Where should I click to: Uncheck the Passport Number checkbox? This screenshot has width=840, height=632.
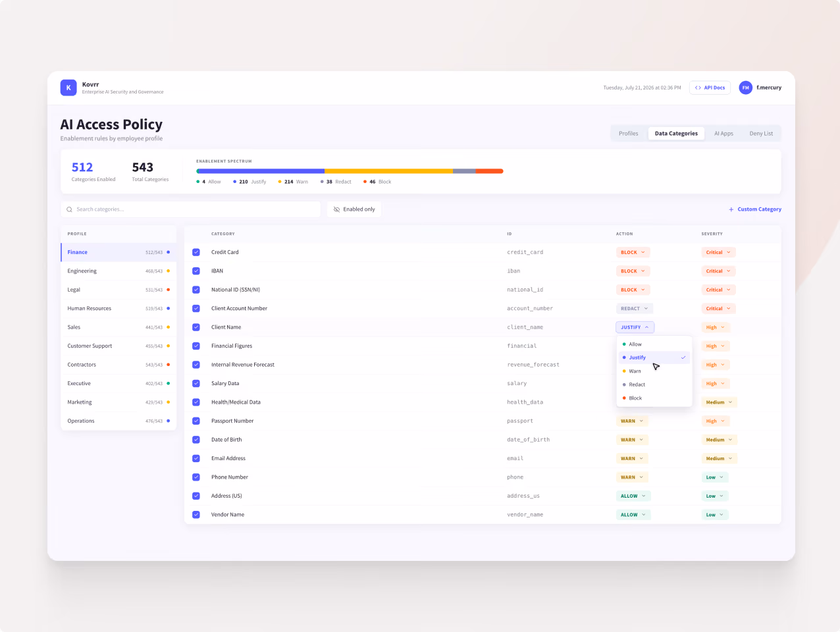pyautogui.click(x=196, y=421)
